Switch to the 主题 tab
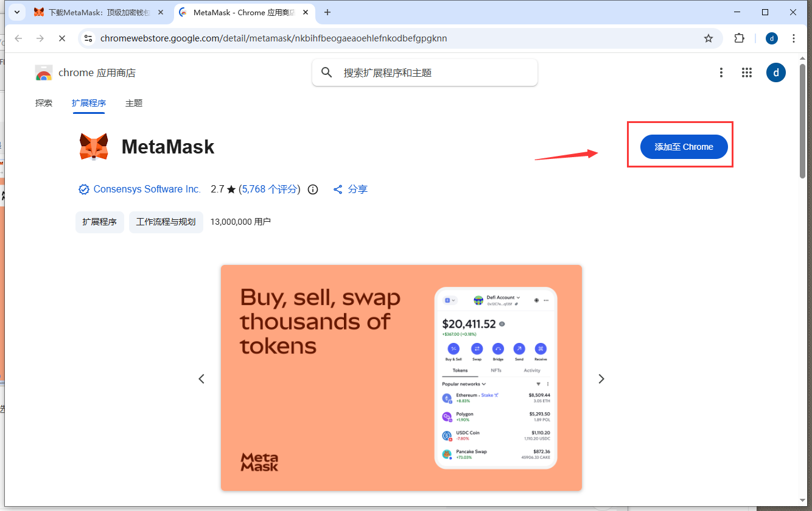Image resolution: width=812 pixels, height=511 pixels. coord(134,103)
